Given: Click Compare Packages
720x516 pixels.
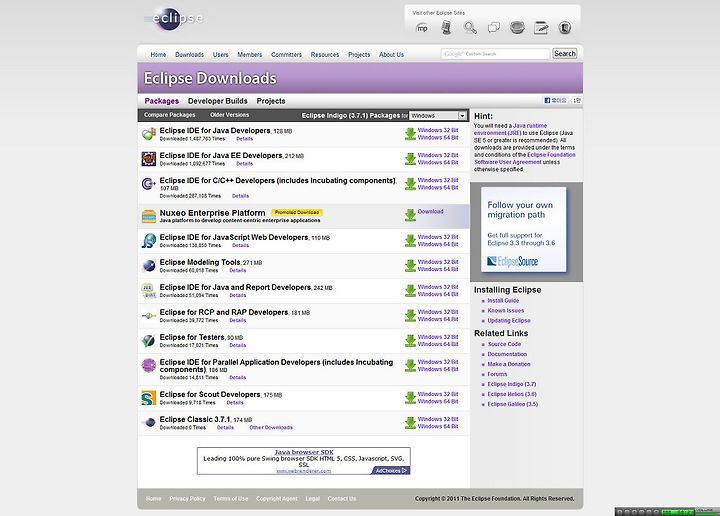Looking at the screenshot, I should coord(169,115).
